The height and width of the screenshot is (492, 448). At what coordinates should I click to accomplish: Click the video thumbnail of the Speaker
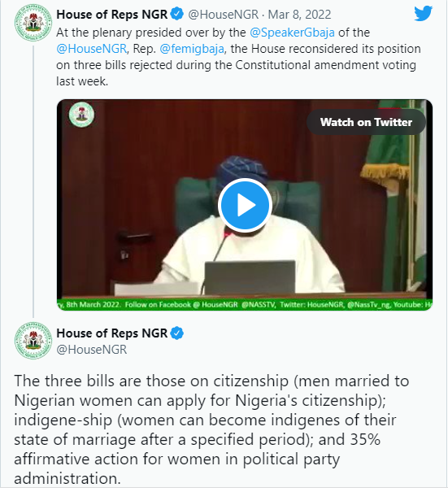coord(245,205)
